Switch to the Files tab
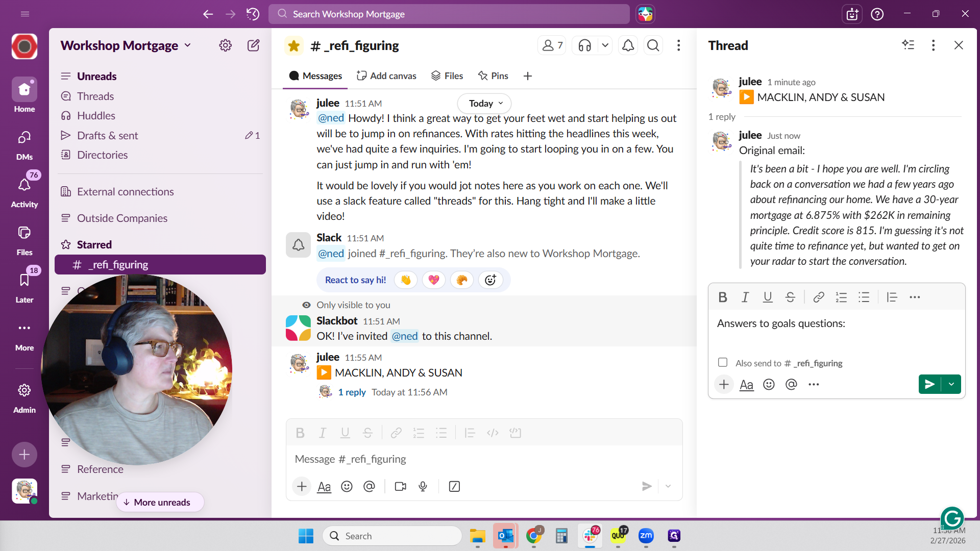 click(447, 76)
